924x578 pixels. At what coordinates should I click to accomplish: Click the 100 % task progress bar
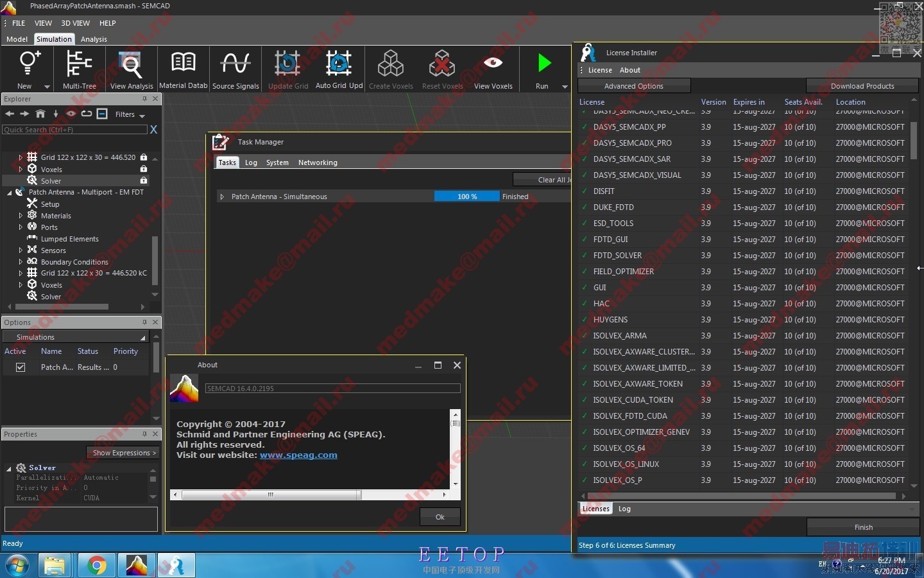click(x=467, y=197)
